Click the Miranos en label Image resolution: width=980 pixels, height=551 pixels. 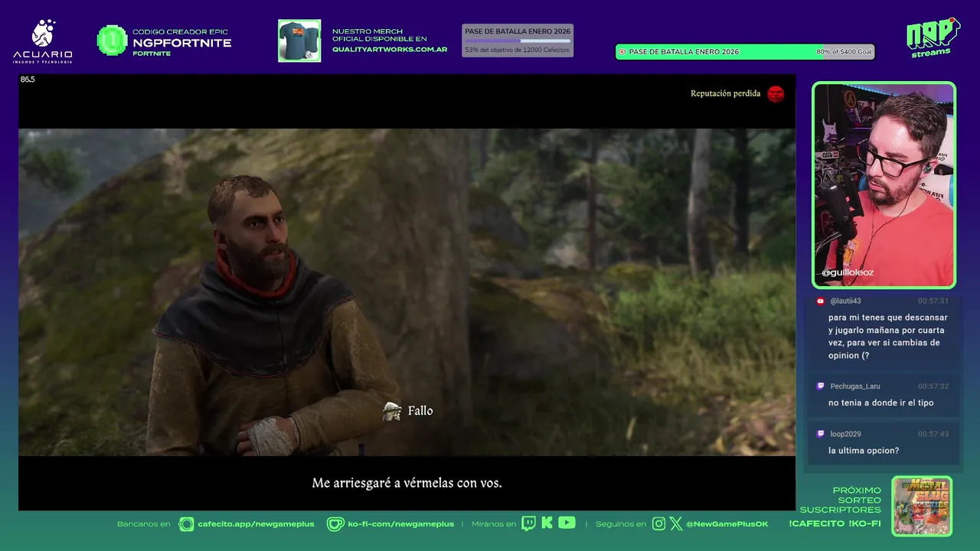coord(493,524)
